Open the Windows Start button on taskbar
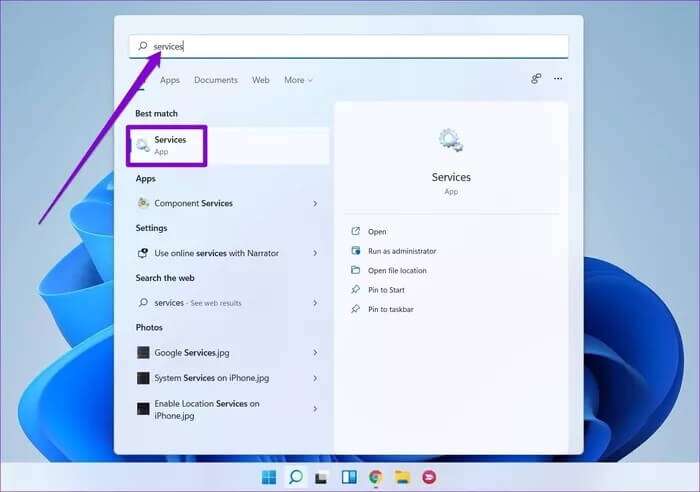 (269, 477)
